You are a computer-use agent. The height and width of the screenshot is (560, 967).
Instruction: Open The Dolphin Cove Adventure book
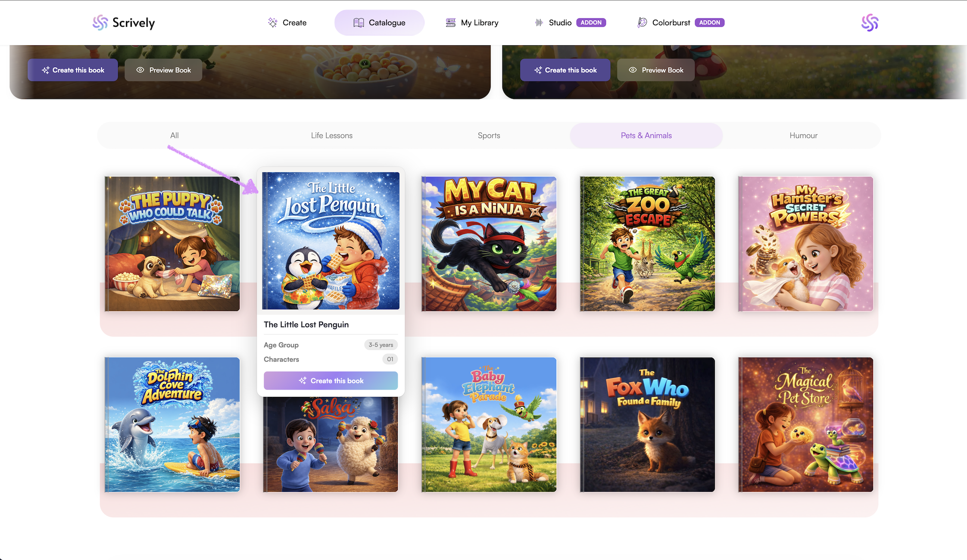172,425
